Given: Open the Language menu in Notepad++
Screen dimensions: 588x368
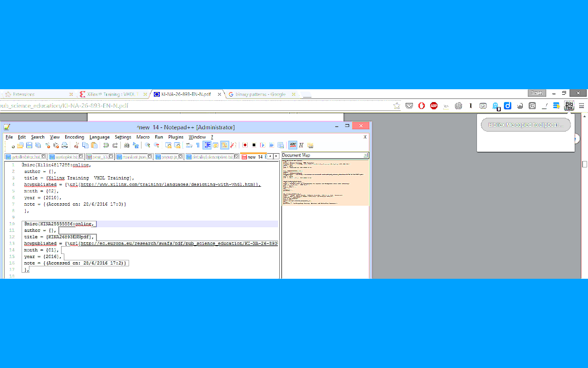Looking at the screenshot, I should click(100, 137).
